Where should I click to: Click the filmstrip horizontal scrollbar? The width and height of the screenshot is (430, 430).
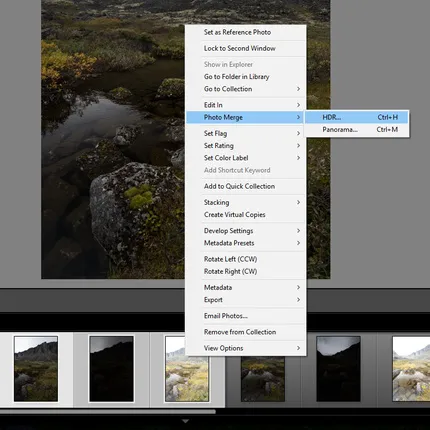(108, 412)
